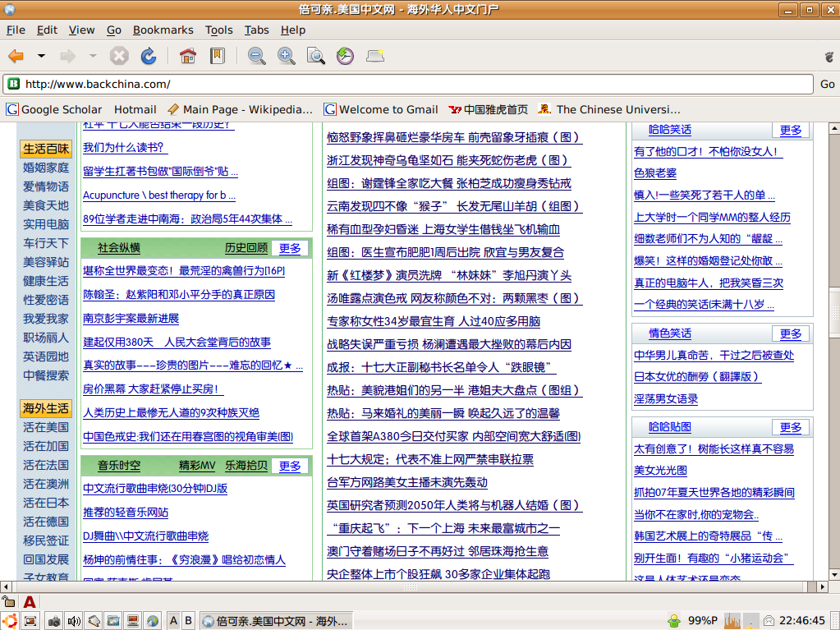Click the GNOME foot throbber icon

pyautogui.click(x=829, y=56)
